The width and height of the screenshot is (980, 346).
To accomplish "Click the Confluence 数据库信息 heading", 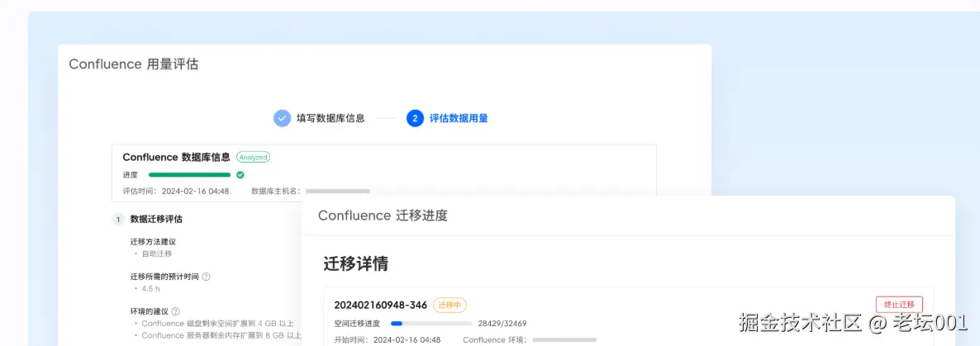I will tap(176, 158).
